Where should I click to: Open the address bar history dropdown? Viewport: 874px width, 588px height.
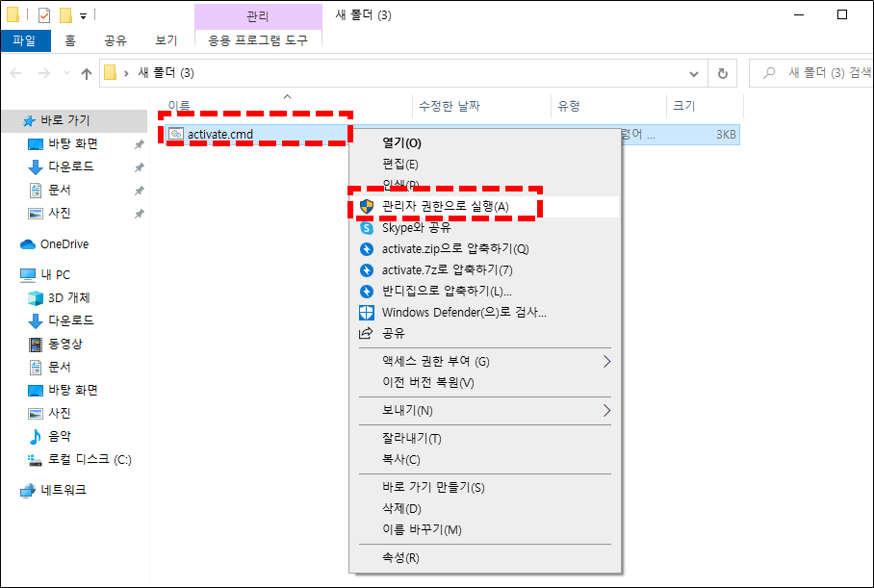tap(694, 73)
